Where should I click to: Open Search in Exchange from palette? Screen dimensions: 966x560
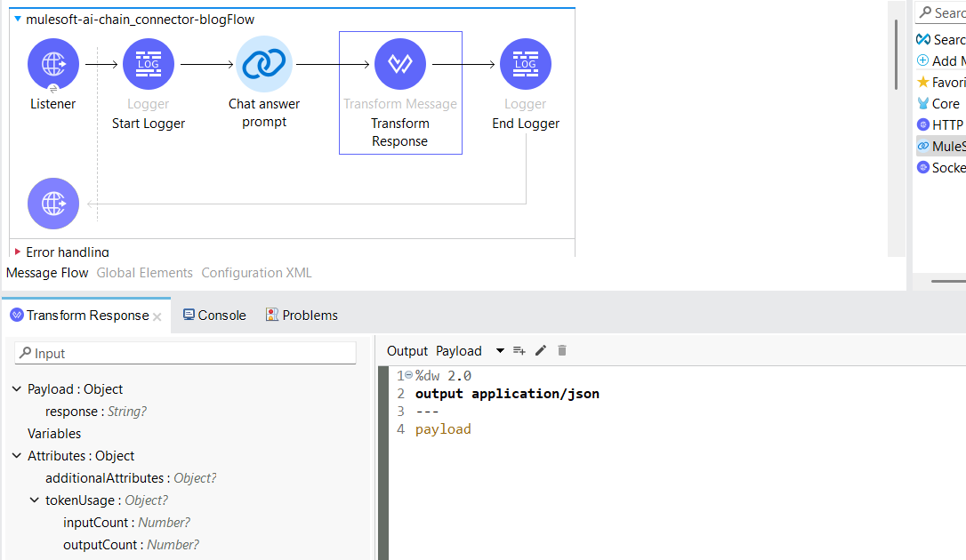click(x=941, y=40)
